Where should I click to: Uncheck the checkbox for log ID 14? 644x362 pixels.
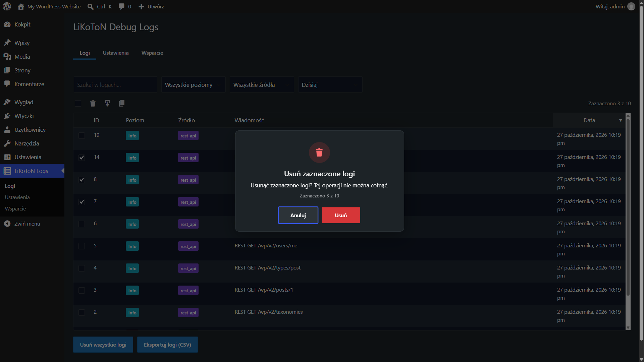click(x=82, y=158)
